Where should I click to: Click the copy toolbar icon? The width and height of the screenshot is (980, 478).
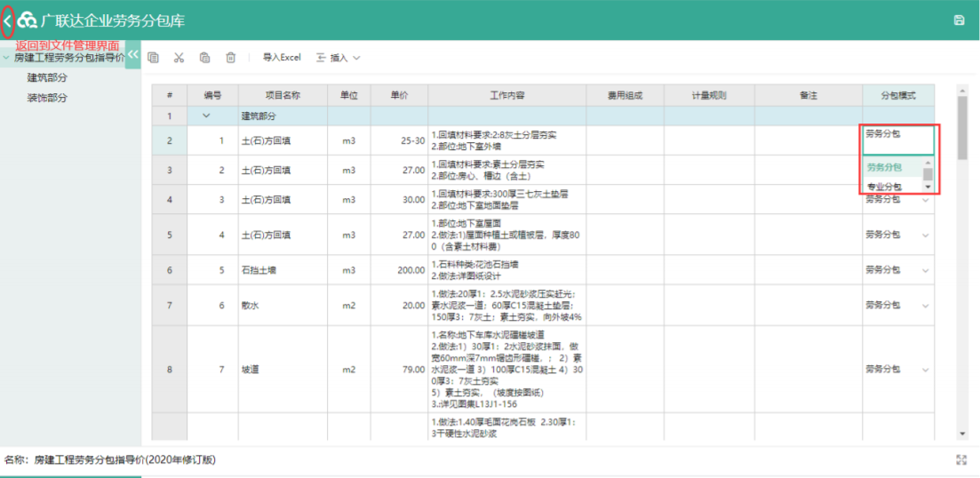click(x=153, y=58)
